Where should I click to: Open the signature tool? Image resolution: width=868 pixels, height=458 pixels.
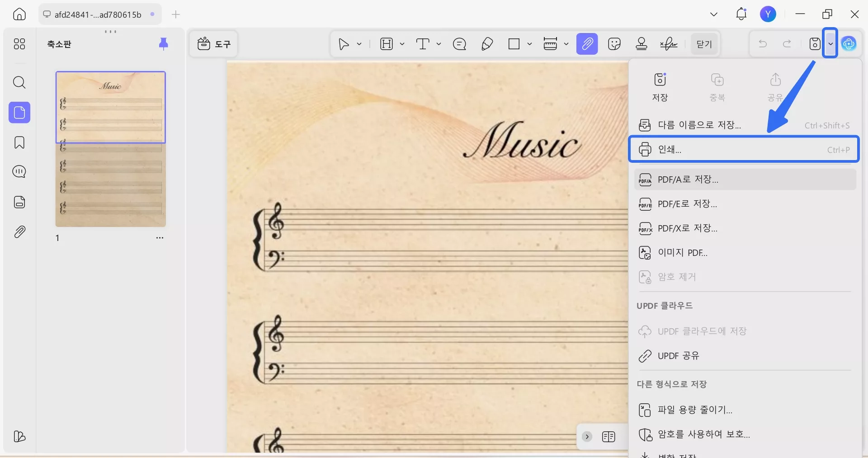click(669, 44)
